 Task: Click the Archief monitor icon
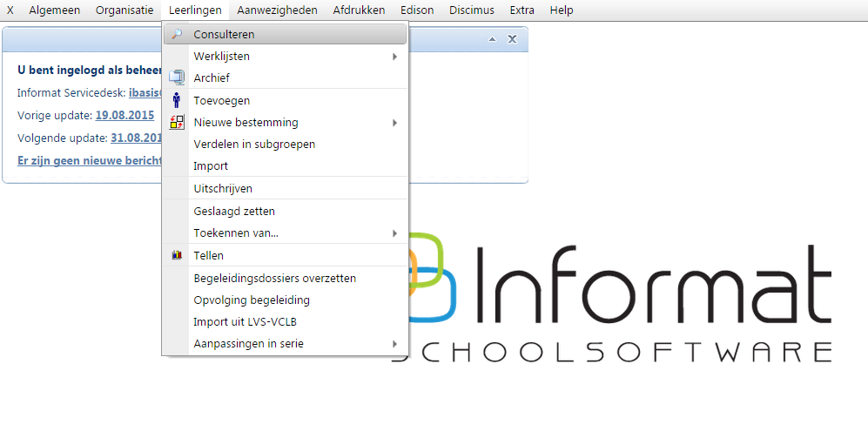point(177,78)
